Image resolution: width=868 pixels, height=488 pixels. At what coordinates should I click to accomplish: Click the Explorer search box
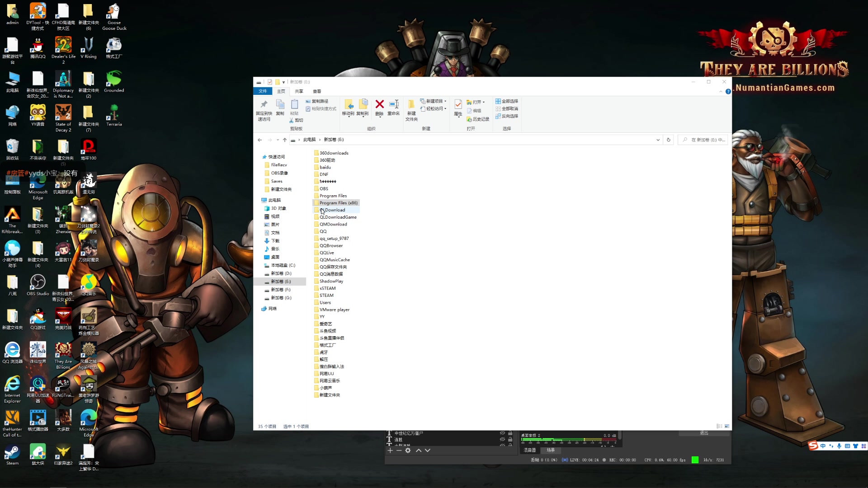click(x=703, y=140)
